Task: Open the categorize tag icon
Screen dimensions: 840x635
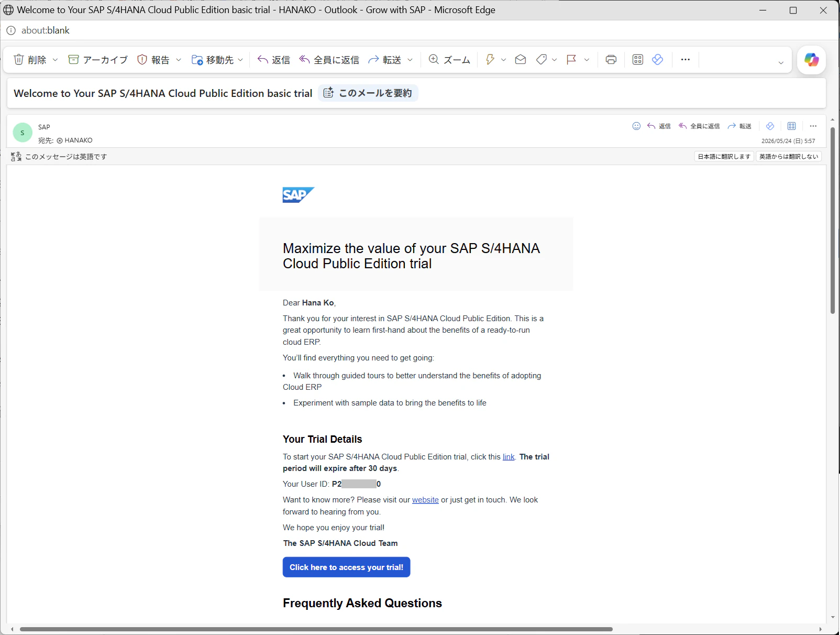Action: click(x=541, y=60)
